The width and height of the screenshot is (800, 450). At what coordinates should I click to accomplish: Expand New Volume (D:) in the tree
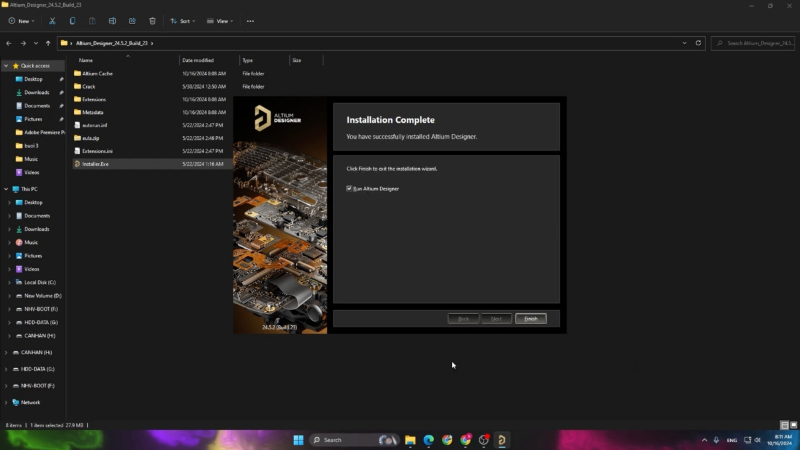[x=9, y=295]
